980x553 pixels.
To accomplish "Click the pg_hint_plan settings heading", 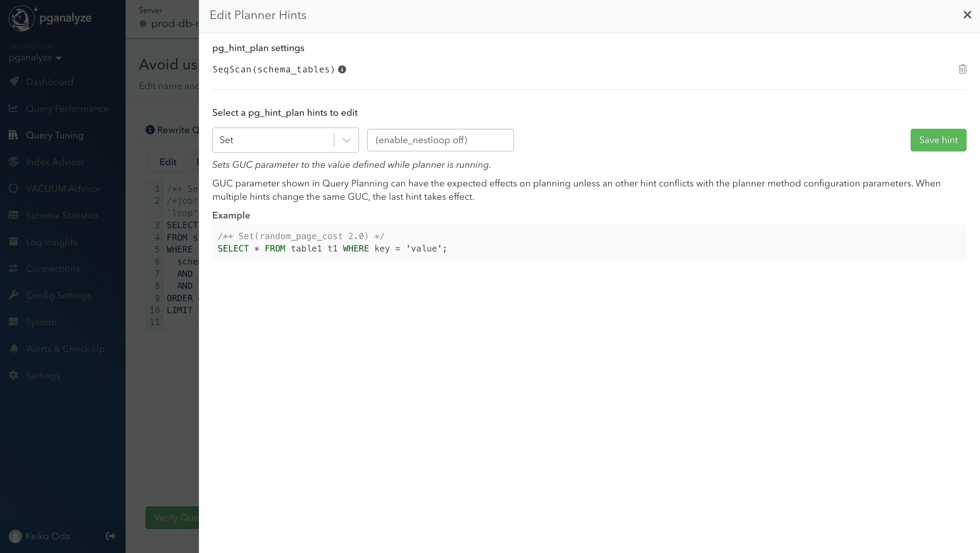I will pyautogui.click(x=258, y=48).
